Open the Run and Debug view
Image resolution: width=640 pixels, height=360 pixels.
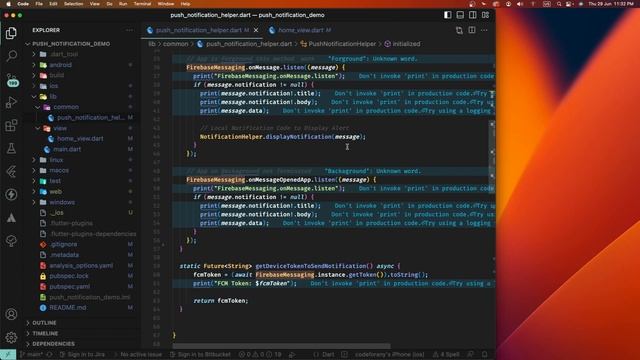click(x=11, y=102)
